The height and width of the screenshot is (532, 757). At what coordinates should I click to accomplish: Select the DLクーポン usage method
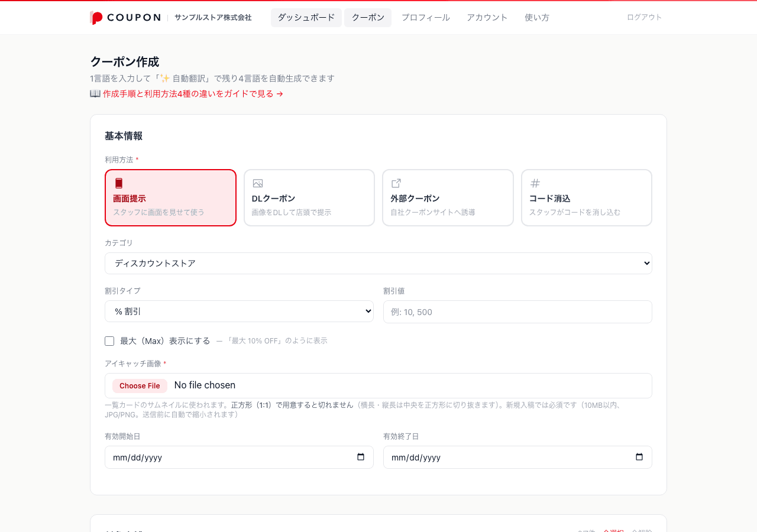(309, 198)
